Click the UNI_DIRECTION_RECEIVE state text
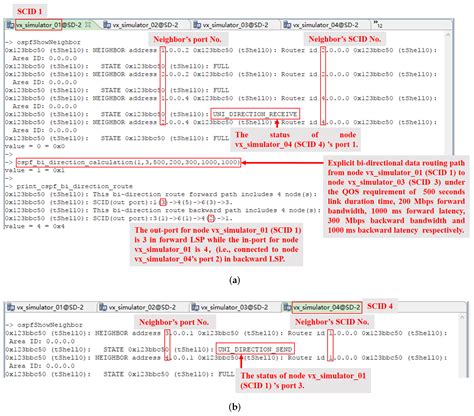Screen dimensions: 474x416 [x=255, y=114]
